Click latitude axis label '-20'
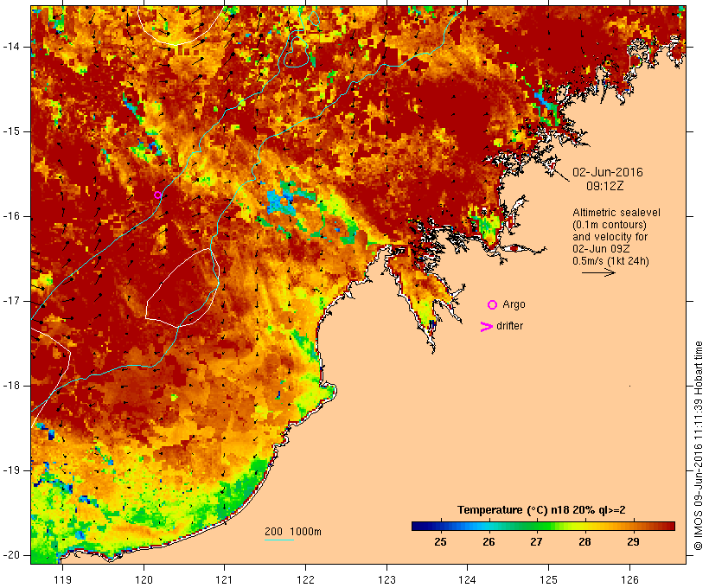Viewport: 709px width, 588px height. (11, 555)
